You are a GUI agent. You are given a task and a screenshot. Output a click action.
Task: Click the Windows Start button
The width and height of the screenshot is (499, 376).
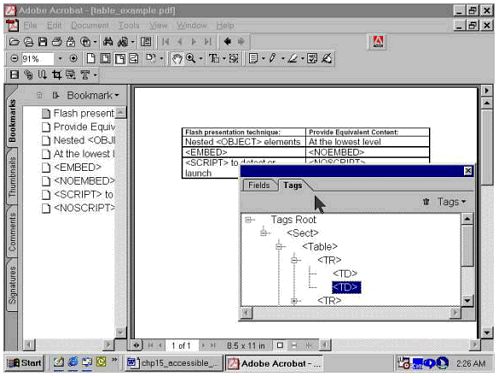(x=25, y=363)
